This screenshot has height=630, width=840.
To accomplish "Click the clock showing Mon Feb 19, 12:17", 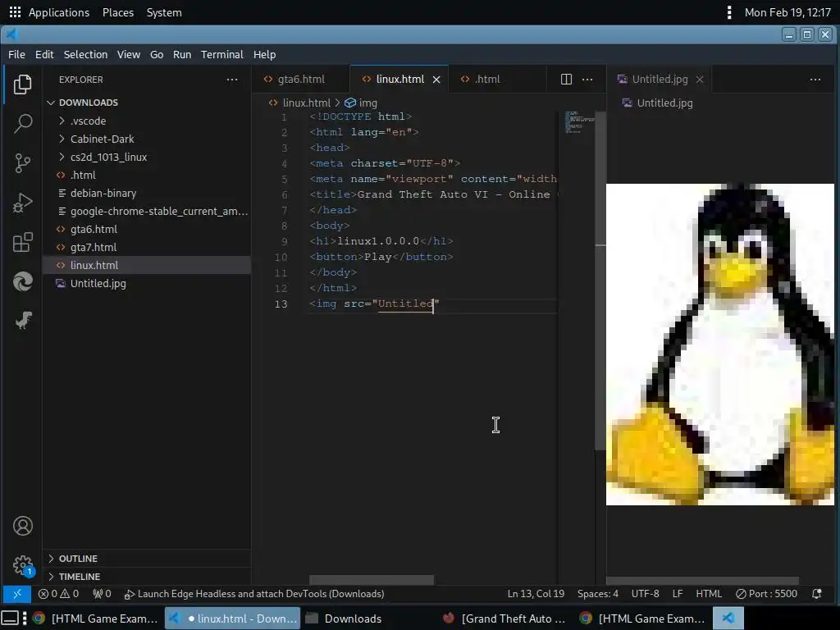I will coord(787,12).
